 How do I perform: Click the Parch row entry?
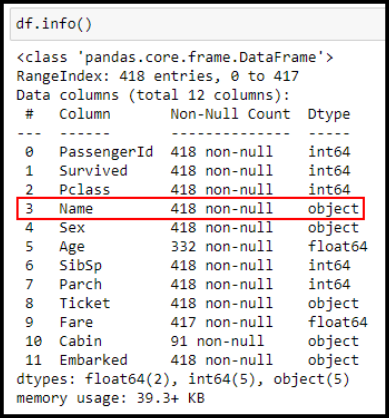click(187, 284)
